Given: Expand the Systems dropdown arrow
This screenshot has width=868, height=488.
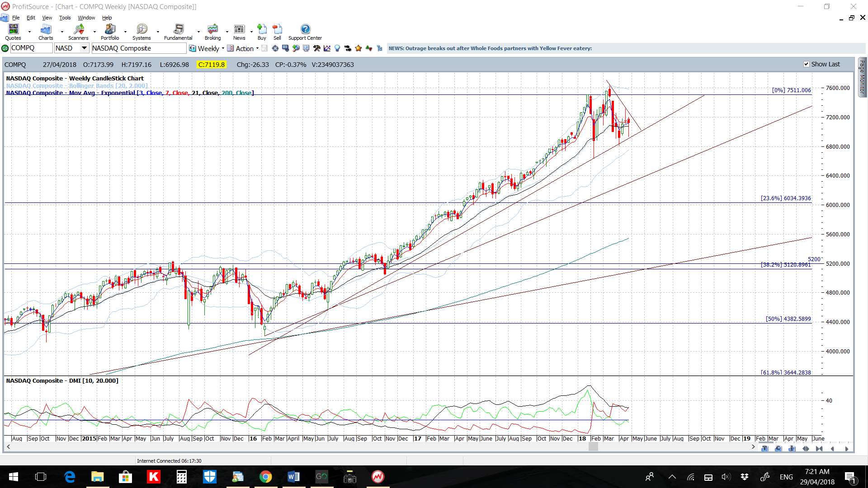Looking at the screenshot, I should (x=158, y=32).
